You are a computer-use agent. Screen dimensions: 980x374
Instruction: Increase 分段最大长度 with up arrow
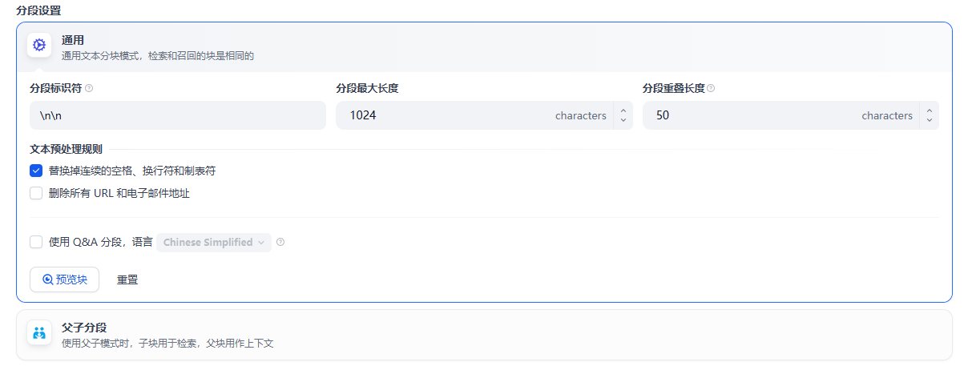(x=623, y=110)
